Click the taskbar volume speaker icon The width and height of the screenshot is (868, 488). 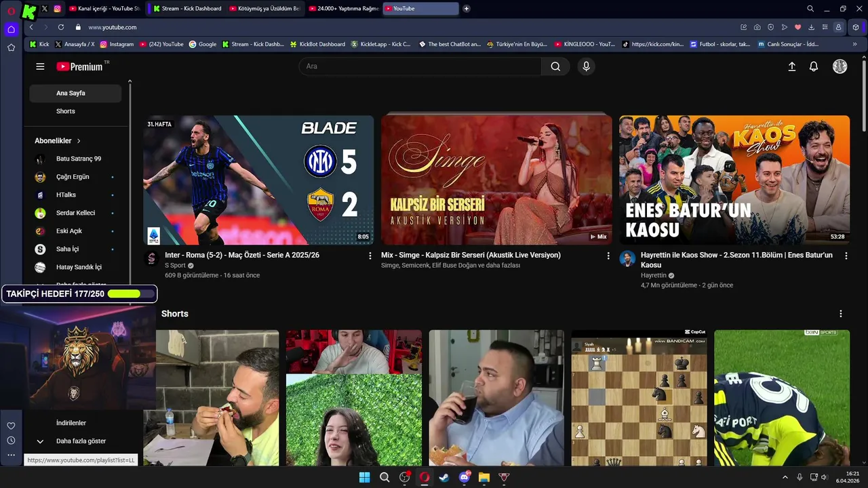pos(825,477)
